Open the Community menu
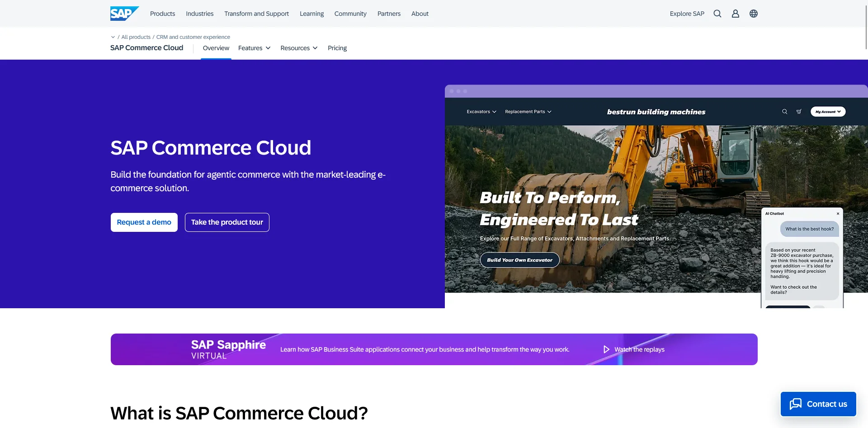 point(350,14)
